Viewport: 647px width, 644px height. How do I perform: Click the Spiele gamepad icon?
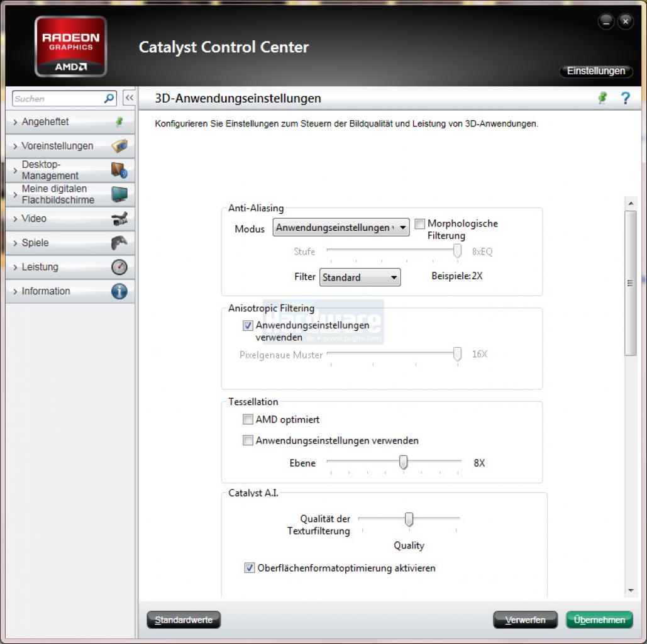click(119, 243)
